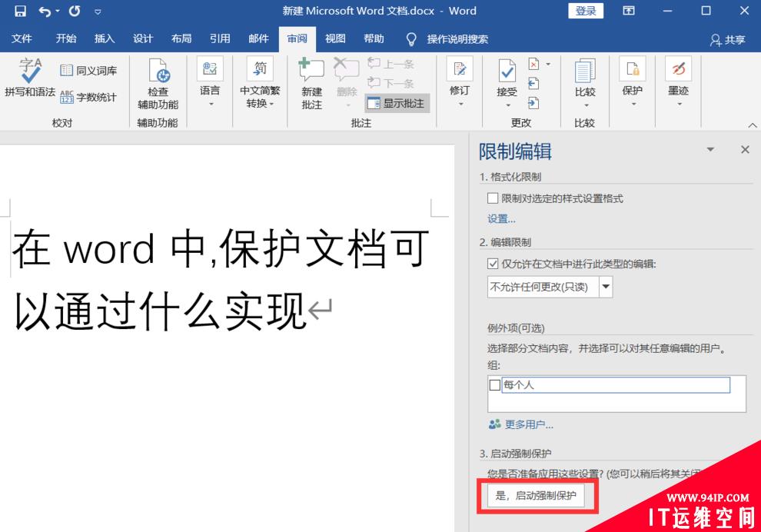Open 限制编辑 pane options arrow

tap(710, 149)
